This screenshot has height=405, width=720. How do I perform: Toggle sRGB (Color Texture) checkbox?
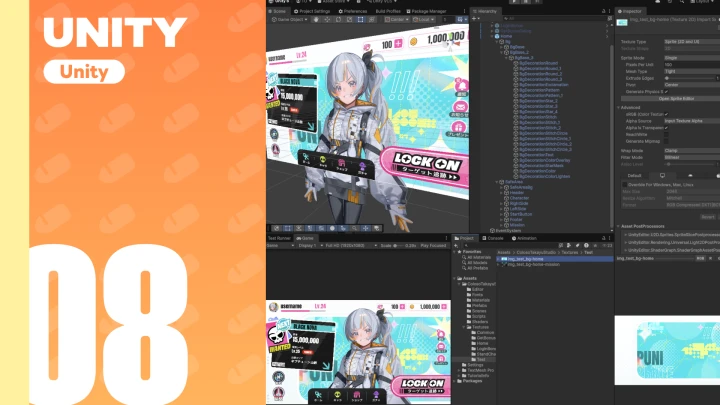pyautogui.click(x=666, y=114)
